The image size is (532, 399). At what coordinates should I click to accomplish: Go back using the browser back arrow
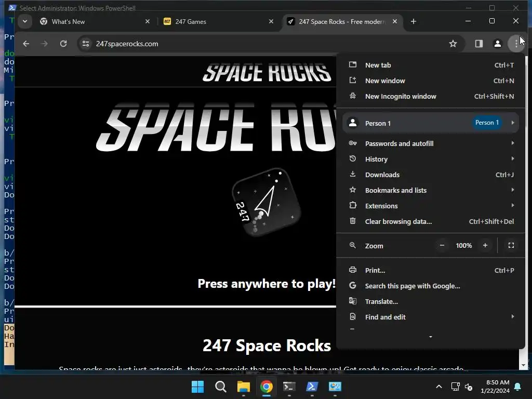click(x=26, y=44)
